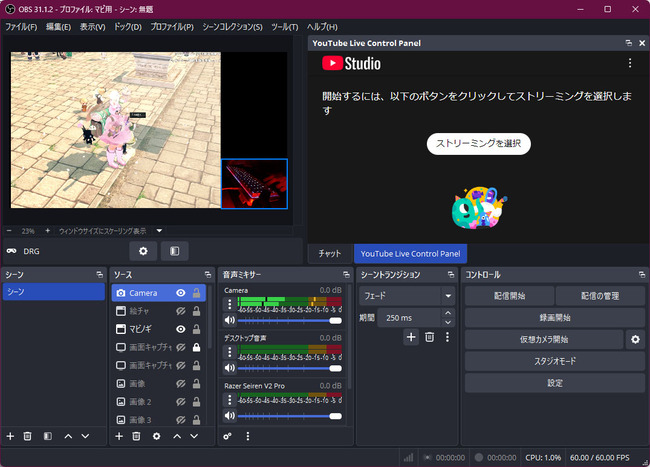Open the 設定 settings button
This screenshot has height=467, width=650.
pos(555,383)
